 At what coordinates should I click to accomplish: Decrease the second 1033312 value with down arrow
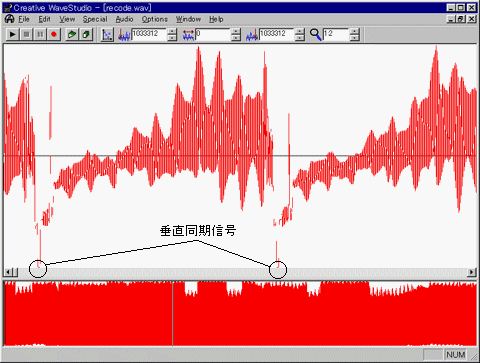coord(300,38)
